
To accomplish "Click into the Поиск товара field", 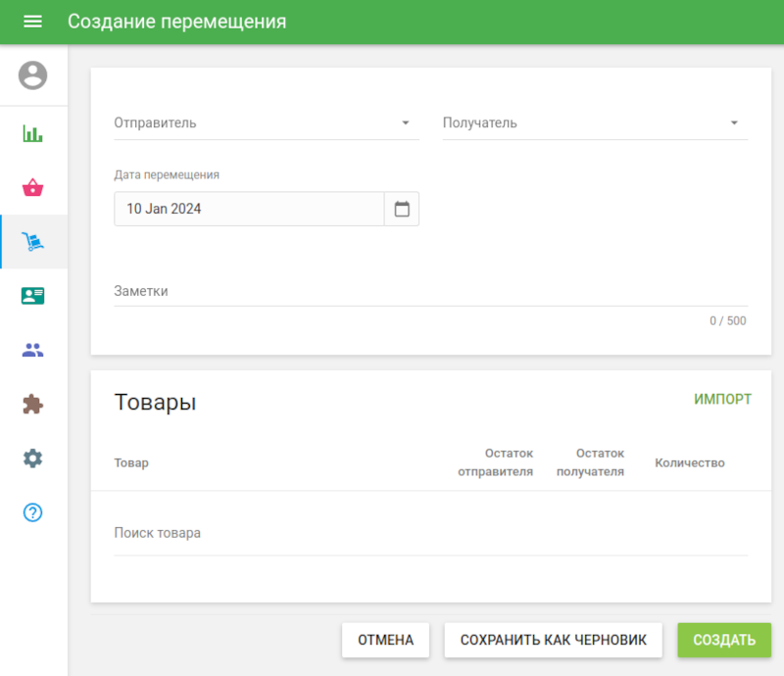I will coord(294,532).
